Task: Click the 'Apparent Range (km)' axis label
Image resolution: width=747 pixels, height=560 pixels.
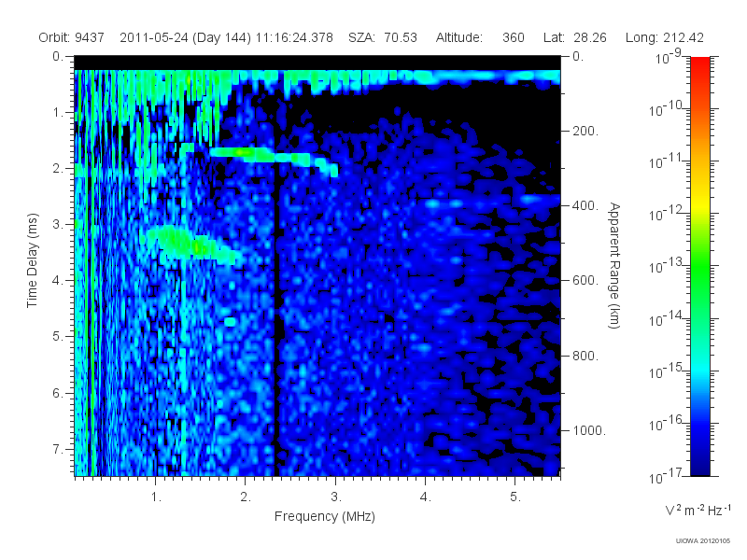Action: (x=614, y=265)
